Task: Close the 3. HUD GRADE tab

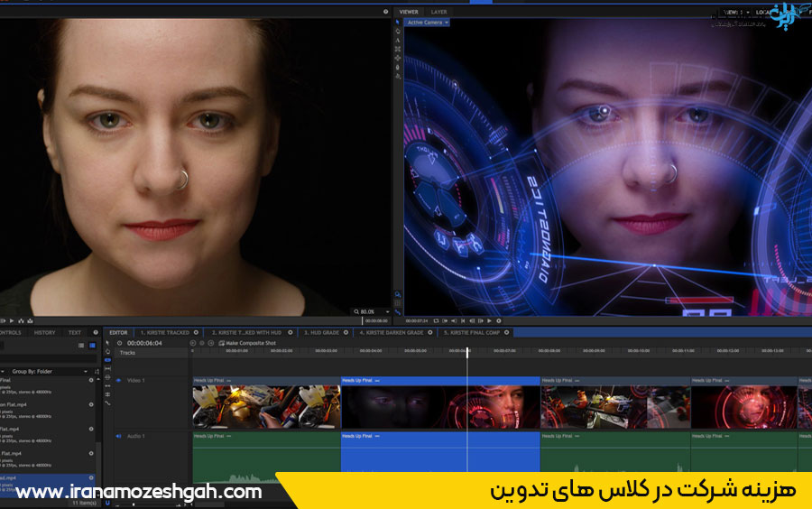Action: point(346,332)
